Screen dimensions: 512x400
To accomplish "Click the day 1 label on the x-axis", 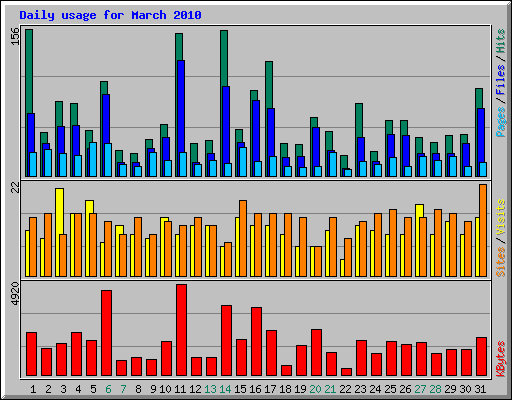I will click(33, 389).
